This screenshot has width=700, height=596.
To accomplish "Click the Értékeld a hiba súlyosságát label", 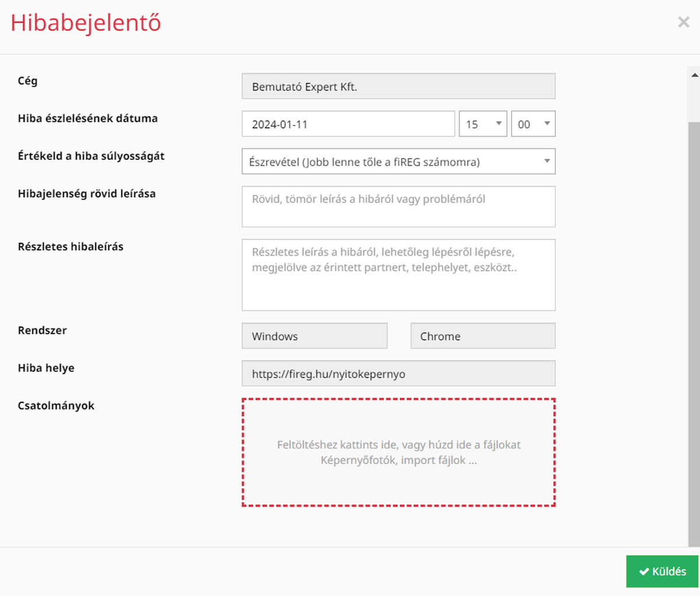I will 91,156.
